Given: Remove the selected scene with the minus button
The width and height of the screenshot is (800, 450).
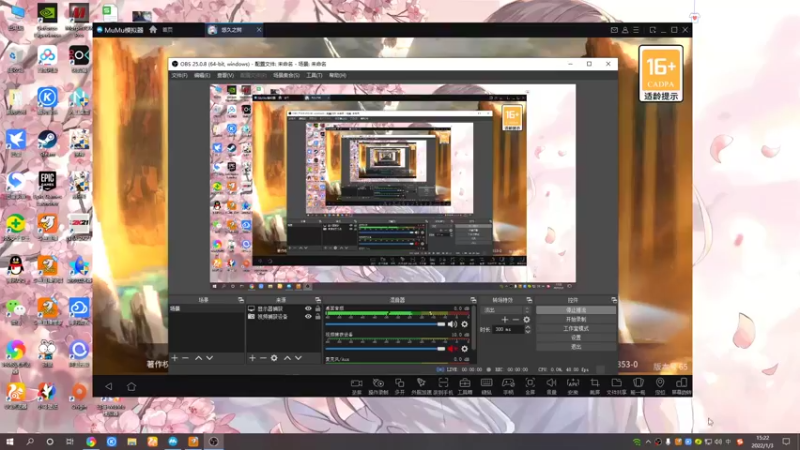Looking at the screenshot, I should pyautogui.click(x=185, y=358).
